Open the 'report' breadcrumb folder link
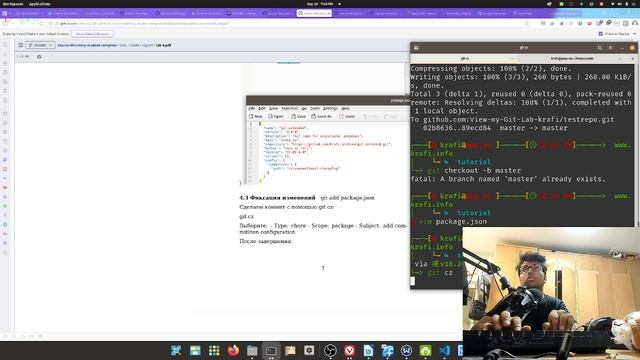Viewport: 640px width, 360px height. pyautogui.click(x=147, y=45)
